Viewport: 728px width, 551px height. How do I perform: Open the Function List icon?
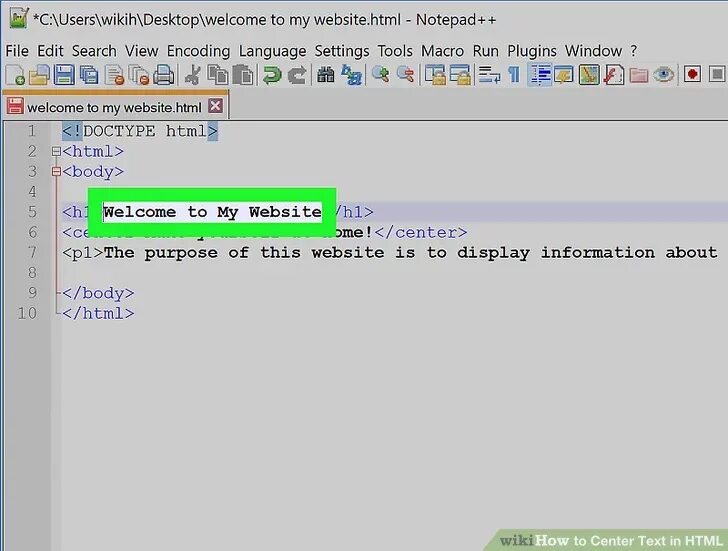(x=614, y=75)
